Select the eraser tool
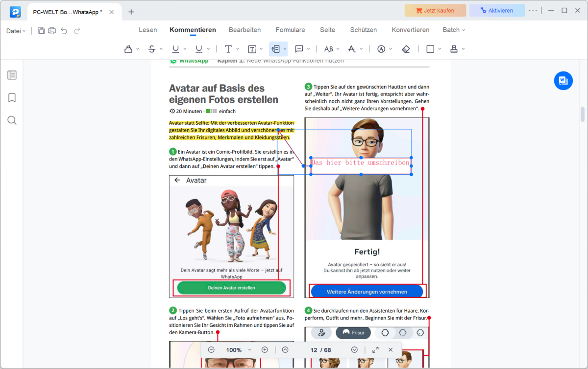 click(x=405, y=49)
